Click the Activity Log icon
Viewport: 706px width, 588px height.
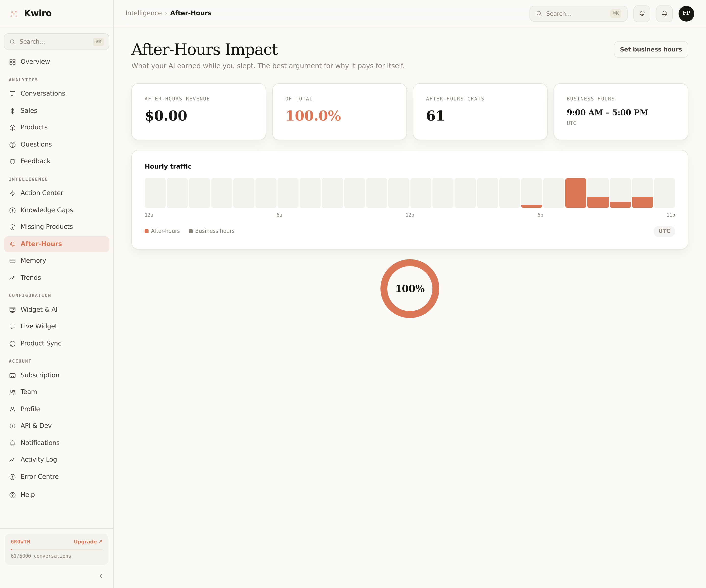click(x=13, y=460)
